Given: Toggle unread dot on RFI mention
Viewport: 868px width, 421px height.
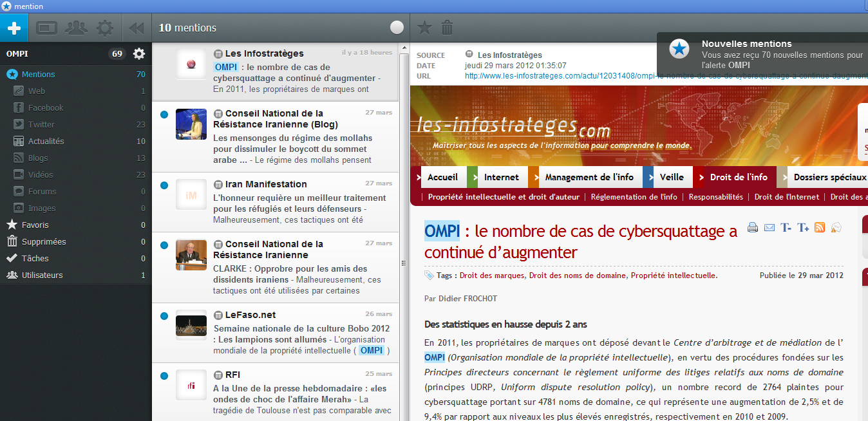Looking at the screenshot, I should click(164, 376).
